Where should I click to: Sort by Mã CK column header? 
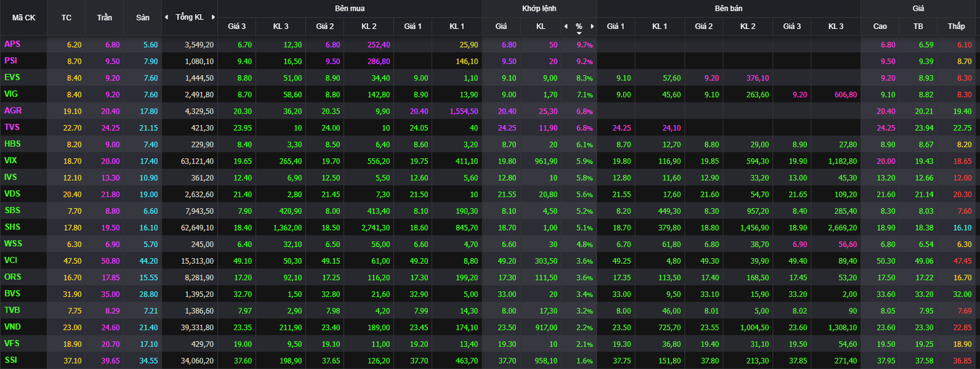[23, 17]
